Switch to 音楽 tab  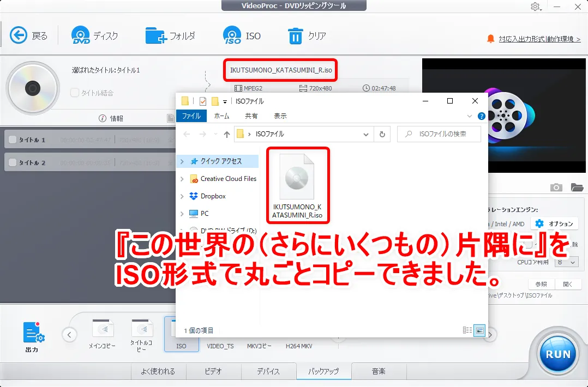(x=379, y=371)
